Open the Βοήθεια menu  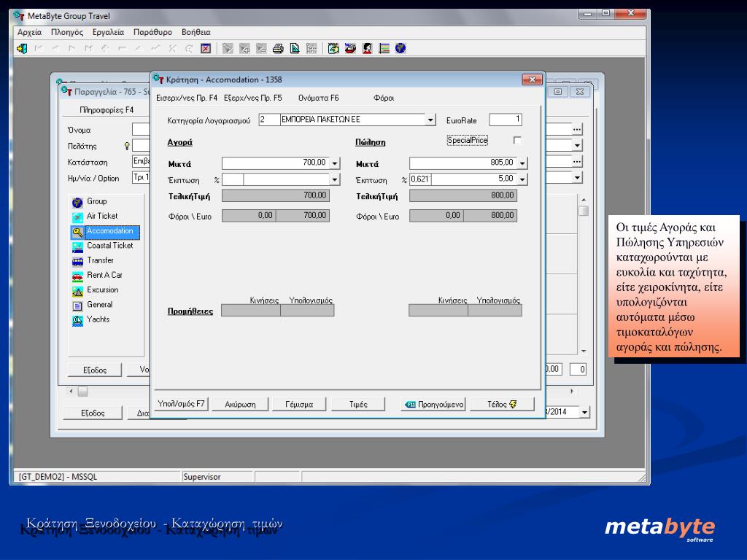pyautogui.click(x=196, y=32)
